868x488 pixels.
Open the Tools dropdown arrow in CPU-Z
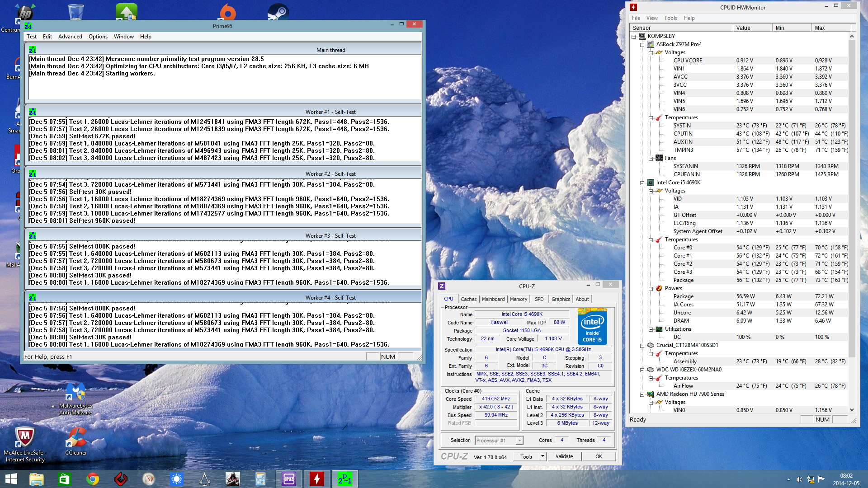click(542, 456)
